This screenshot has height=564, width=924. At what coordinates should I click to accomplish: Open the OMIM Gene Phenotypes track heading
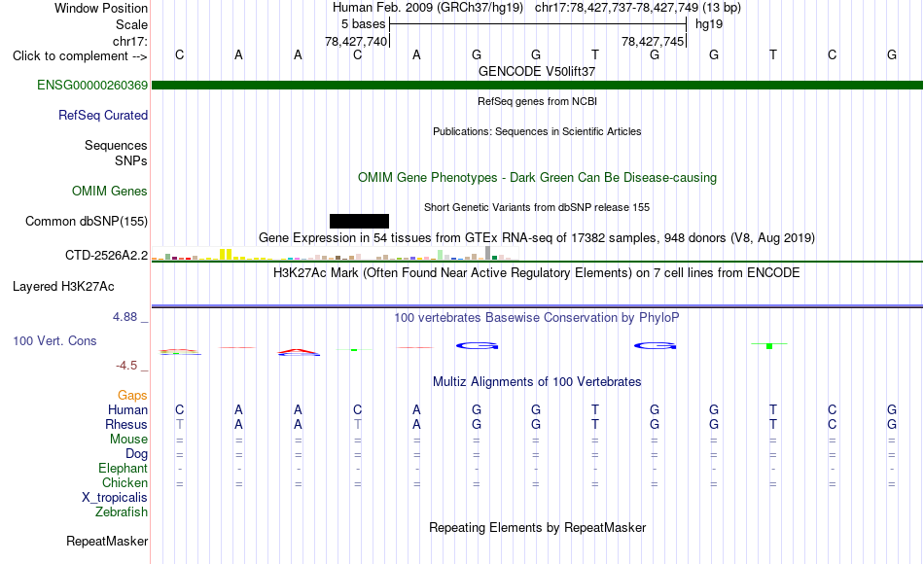(x=537, y=177)
